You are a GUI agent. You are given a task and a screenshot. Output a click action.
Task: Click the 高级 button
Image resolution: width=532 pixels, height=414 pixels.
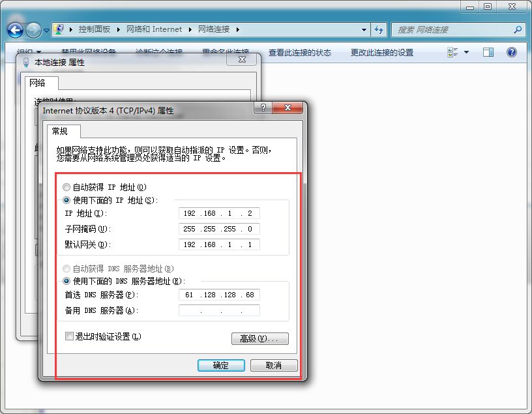pyautogui.click(x=259, y=338)
